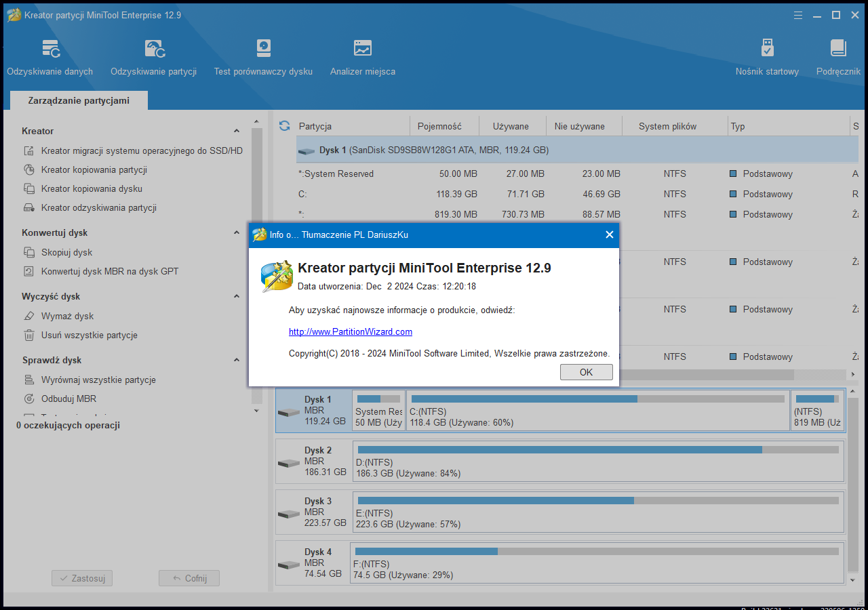This screenshot has height=610, width=868.
Task: Collapse the Kreator section
Action: tap(237, 131)
